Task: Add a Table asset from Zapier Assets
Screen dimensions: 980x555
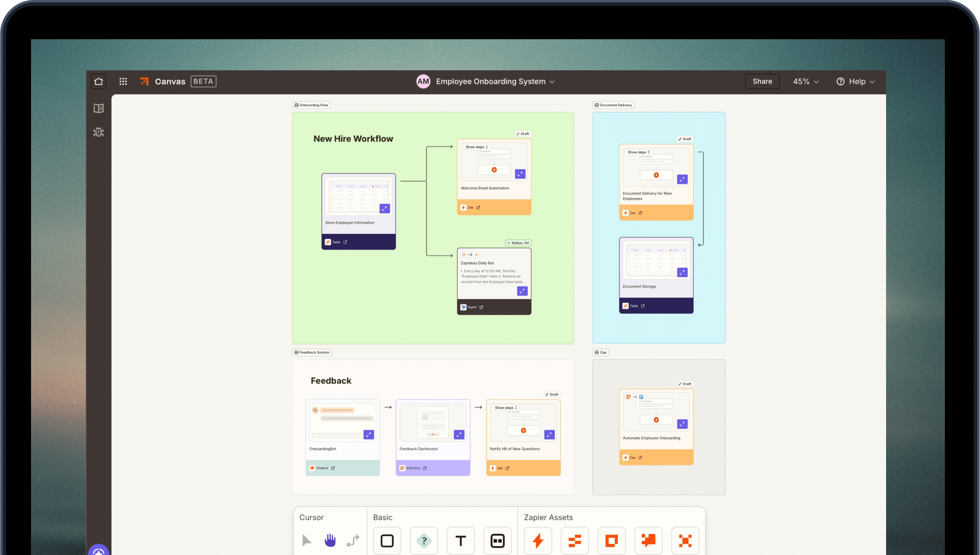Action: pos(575,540)
